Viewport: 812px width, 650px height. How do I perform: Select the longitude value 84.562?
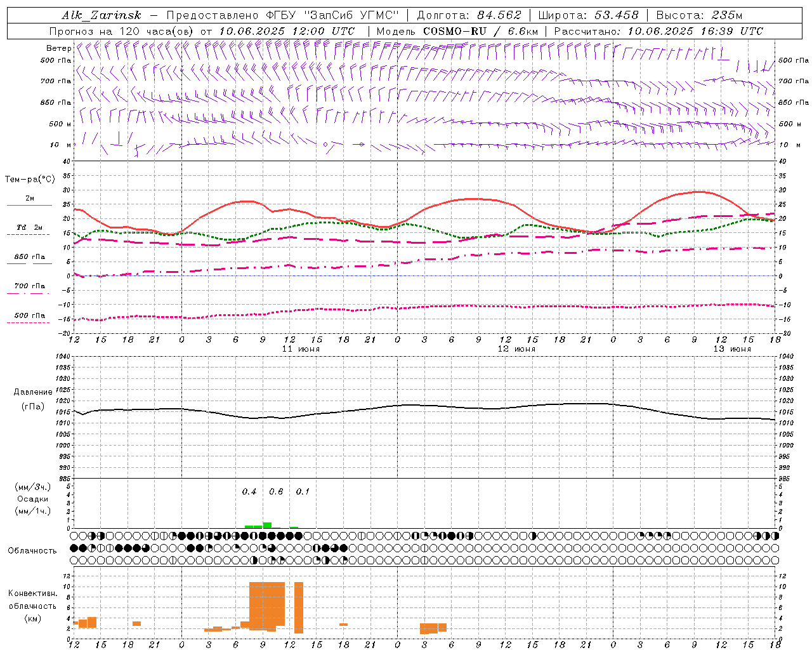pos(499,15)
